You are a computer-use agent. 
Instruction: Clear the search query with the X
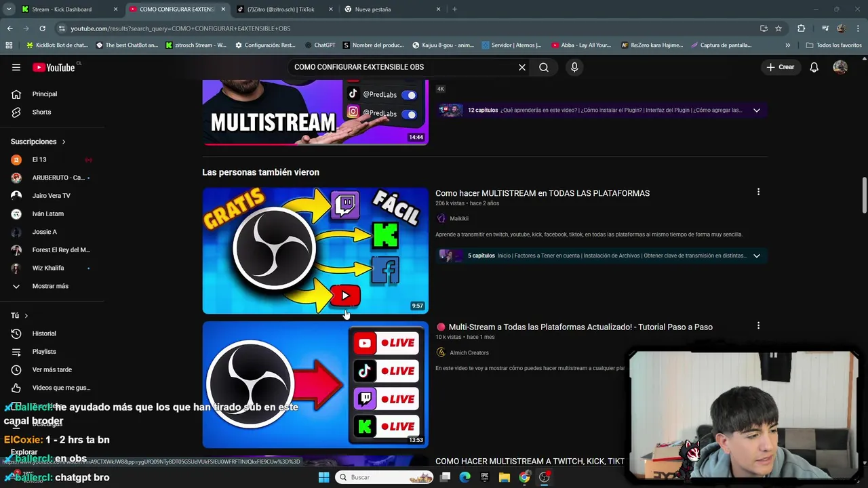coord(522,67)
